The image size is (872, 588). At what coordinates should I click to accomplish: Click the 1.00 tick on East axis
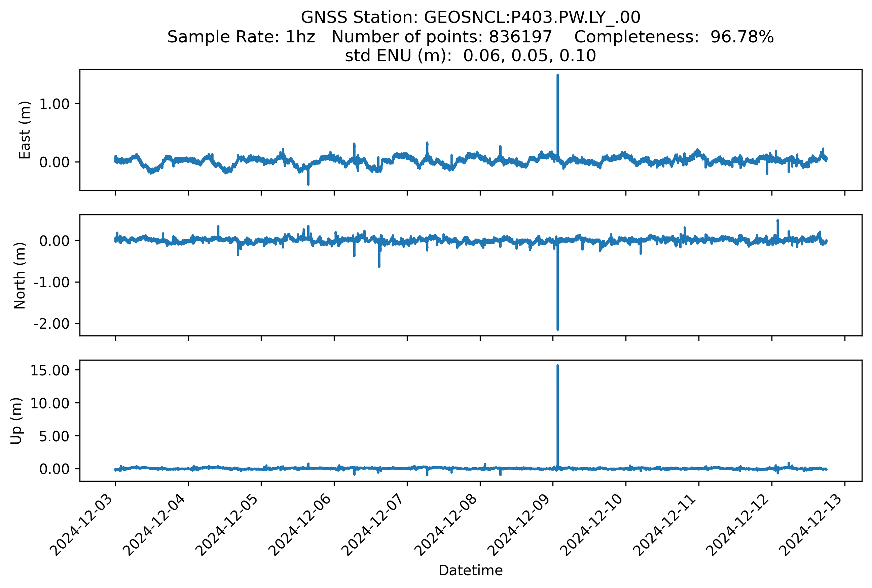54,104
